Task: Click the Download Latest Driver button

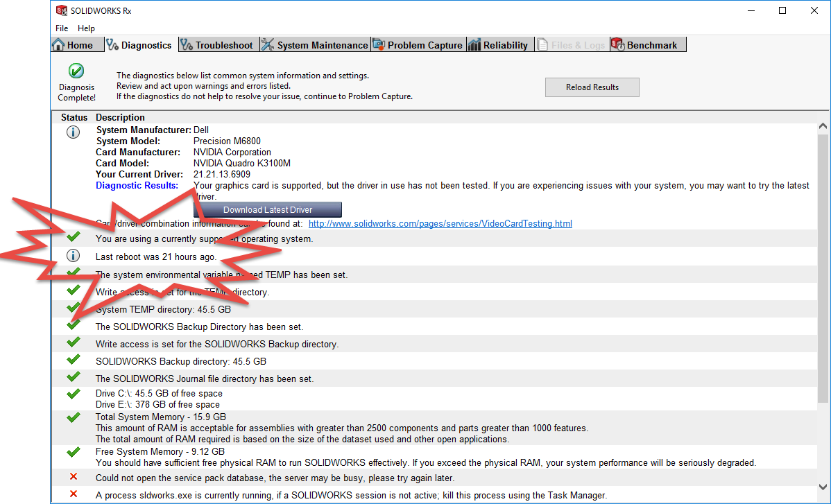Action: click(268, 210)
